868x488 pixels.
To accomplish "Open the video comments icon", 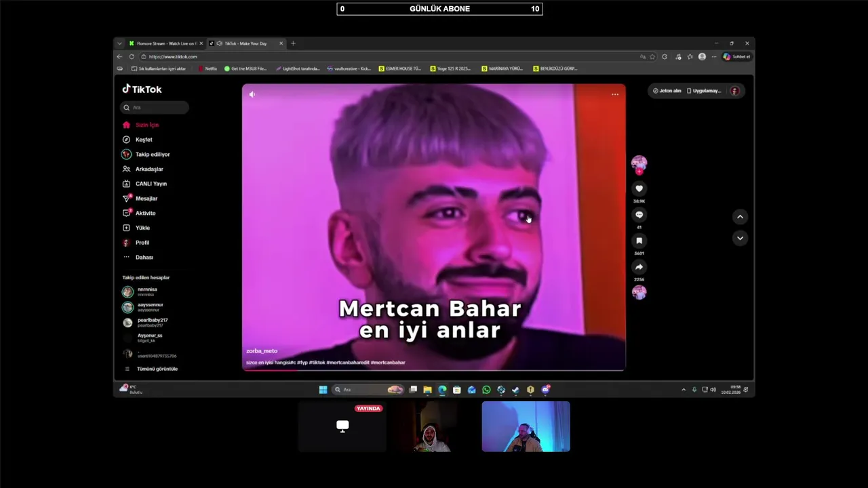I will click(639, 215).
